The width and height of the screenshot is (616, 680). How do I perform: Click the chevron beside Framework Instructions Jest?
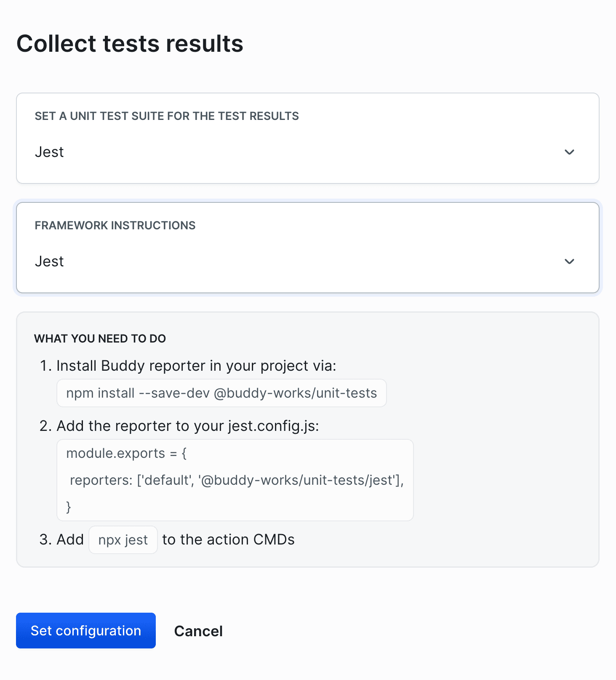point(569,261)
